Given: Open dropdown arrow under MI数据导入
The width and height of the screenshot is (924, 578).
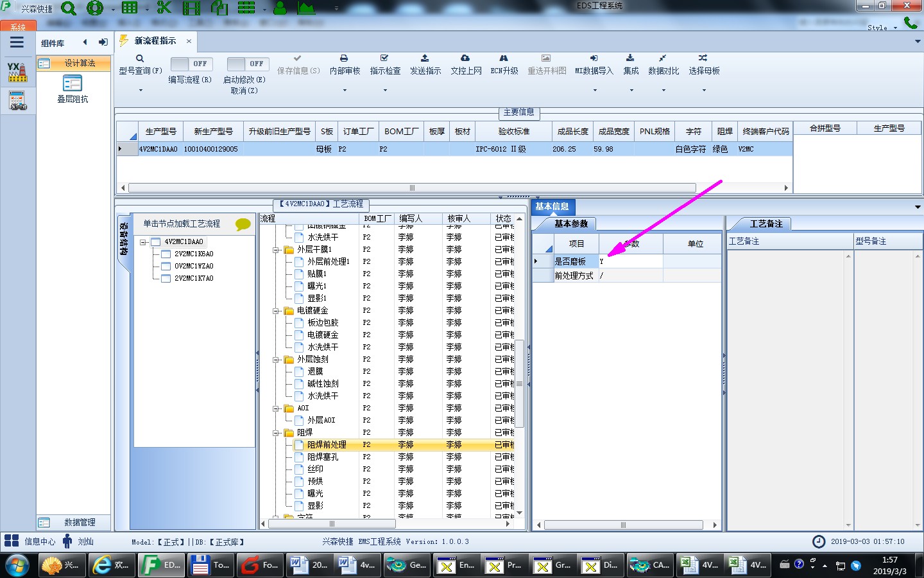Looking at the screenshot, I should pyautogui.click(x=595, y=91).
